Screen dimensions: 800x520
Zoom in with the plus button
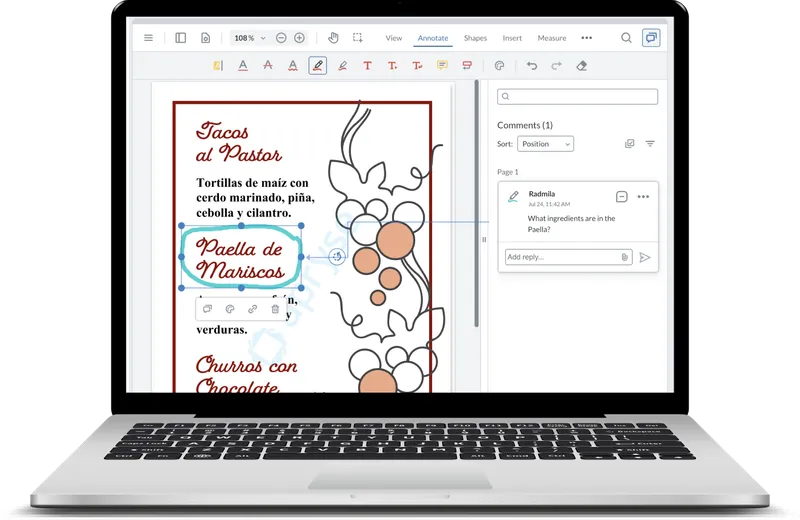(x=299, y=38)
